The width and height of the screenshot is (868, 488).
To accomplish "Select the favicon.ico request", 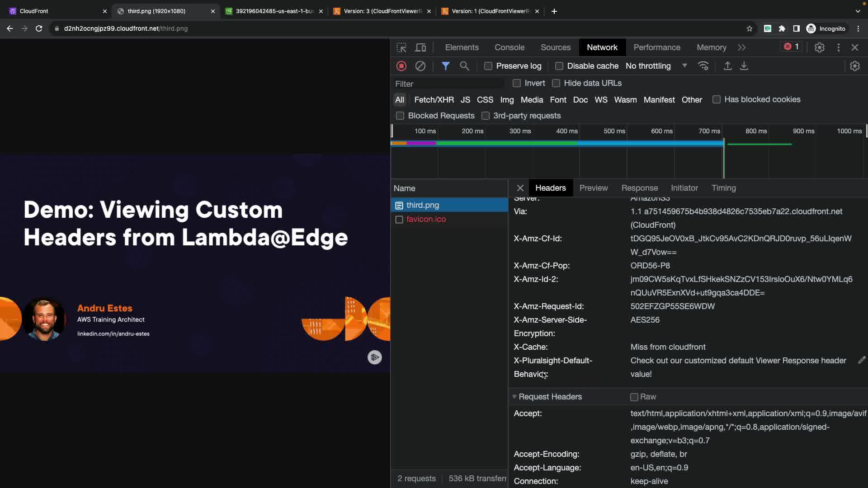I will (x=425, y=219).
